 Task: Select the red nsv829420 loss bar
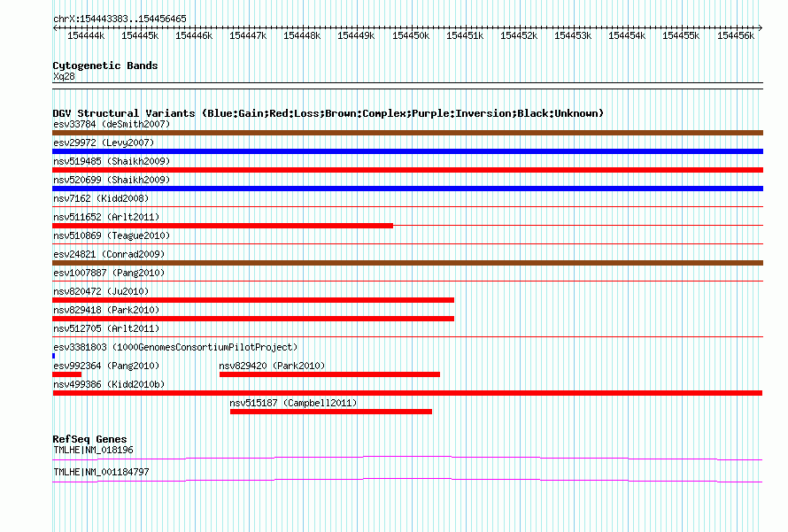click(329, 374)
